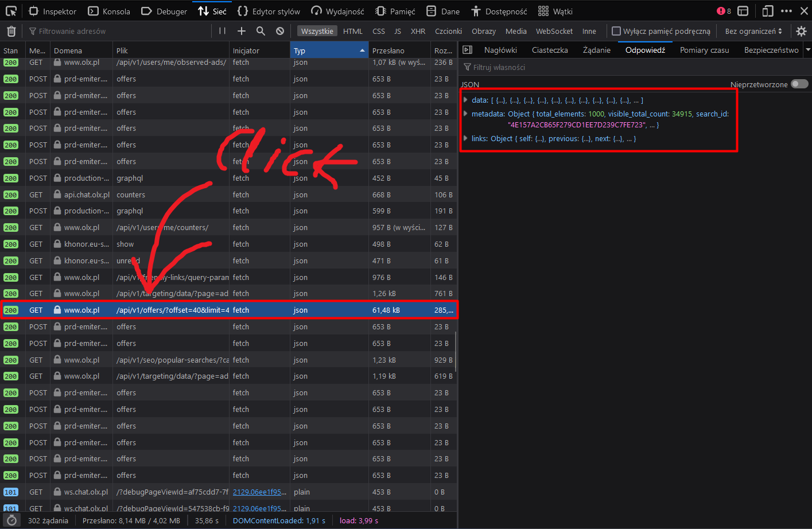Click the URL filter funnel icon
The image size is (812, 529).
(33, 31)
